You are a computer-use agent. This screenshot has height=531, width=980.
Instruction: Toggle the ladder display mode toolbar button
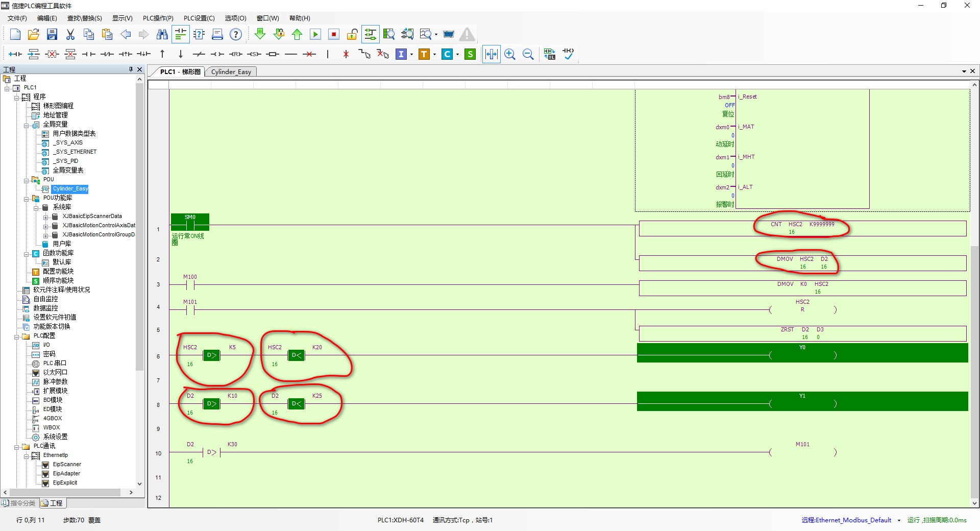tap(181, 34)
